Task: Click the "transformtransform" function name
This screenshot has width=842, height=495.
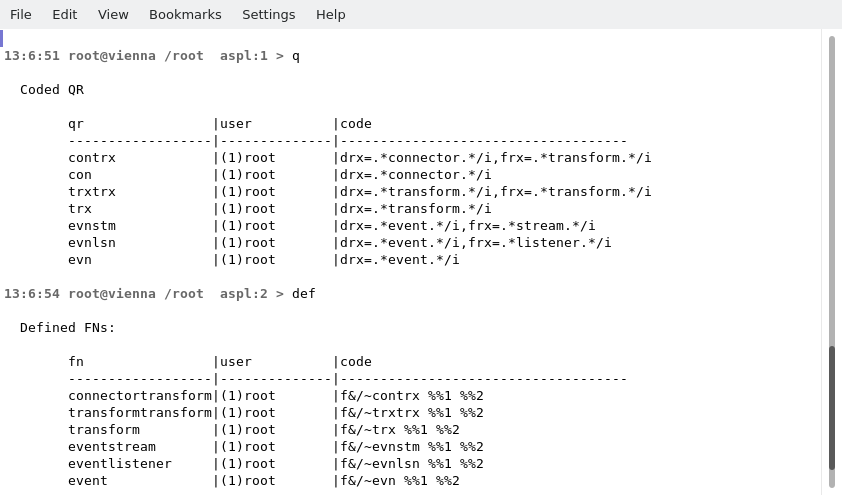Action: pyautogui.click(x=140, y=413)
